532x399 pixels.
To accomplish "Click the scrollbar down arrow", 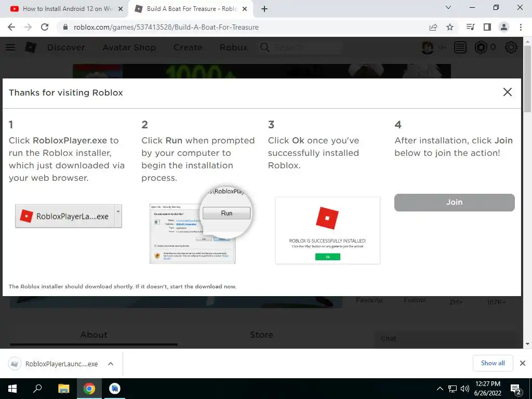I will click(x=527, y=344).
